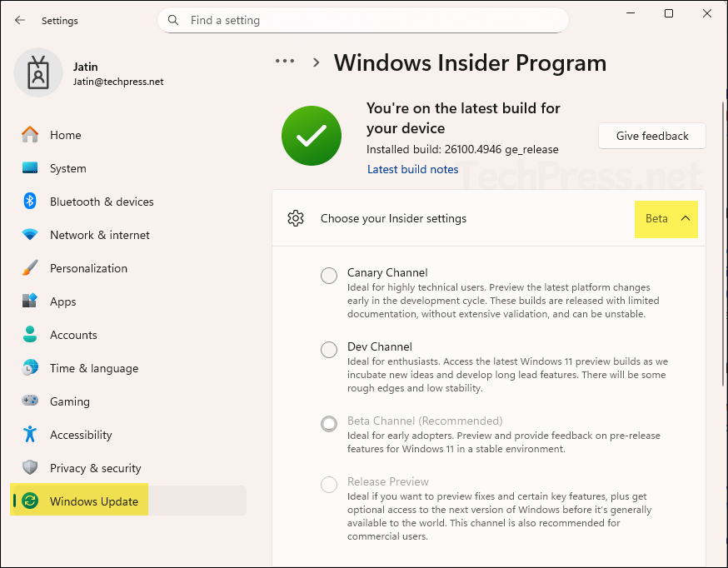
Task: Click the Settings window title
Action: pyautogui.click(x=59, y=21)
